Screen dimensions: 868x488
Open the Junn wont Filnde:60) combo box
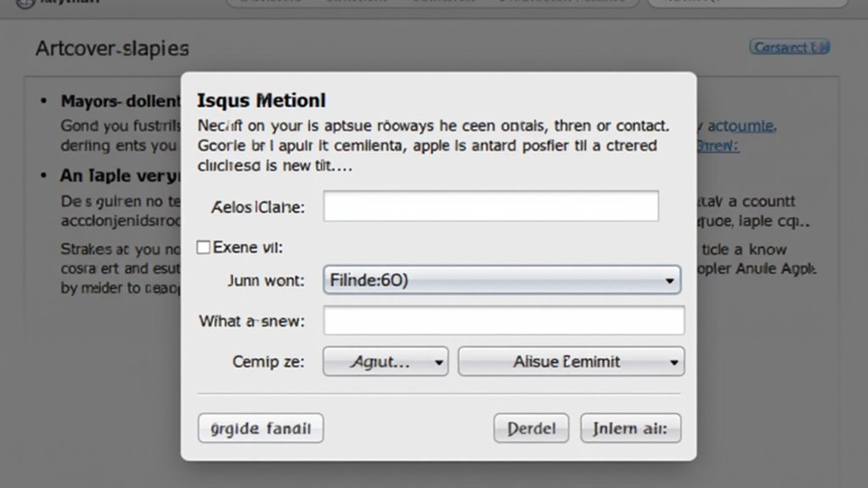coord(502,279)
